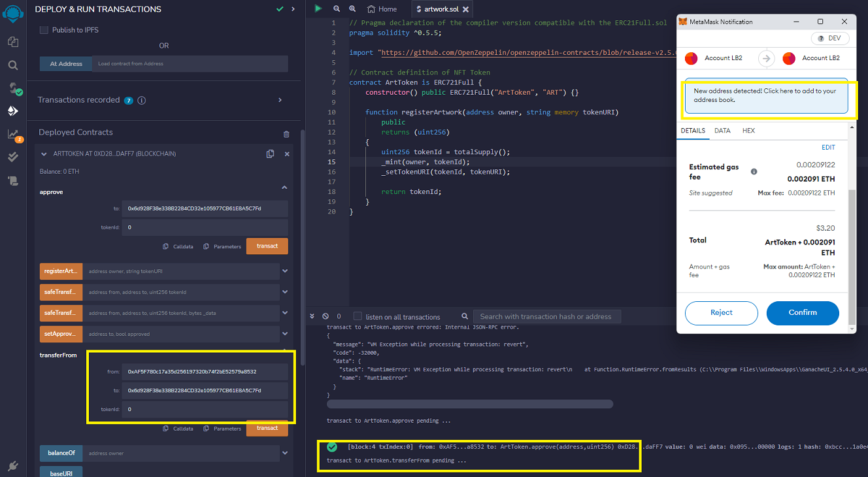Image resolution: width=868 pixels, height=477 pixels.
Task: Click the green check mark in panel header
Action: (280, 9)
